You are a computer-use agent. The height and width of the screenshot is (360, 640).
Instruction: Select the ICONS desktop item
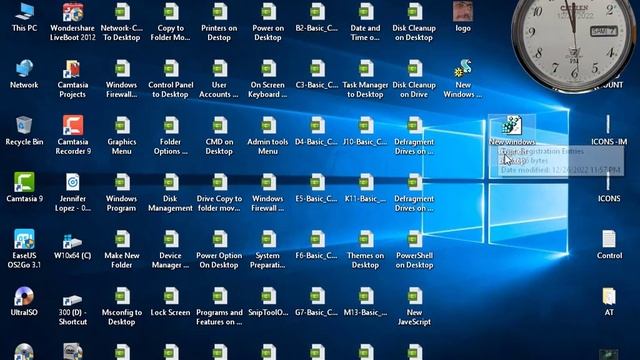click(x=609, y=182)
